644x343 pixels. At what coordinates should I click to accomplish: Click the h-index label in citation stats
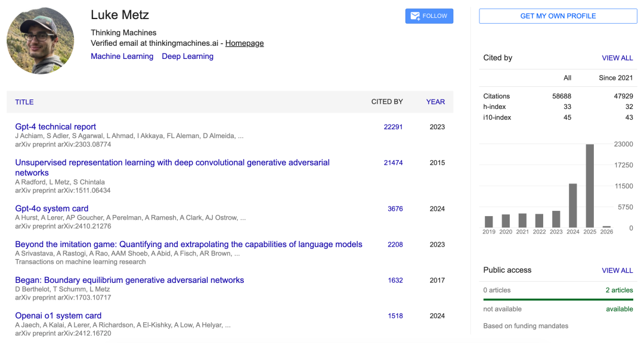(x=494, y=107)
